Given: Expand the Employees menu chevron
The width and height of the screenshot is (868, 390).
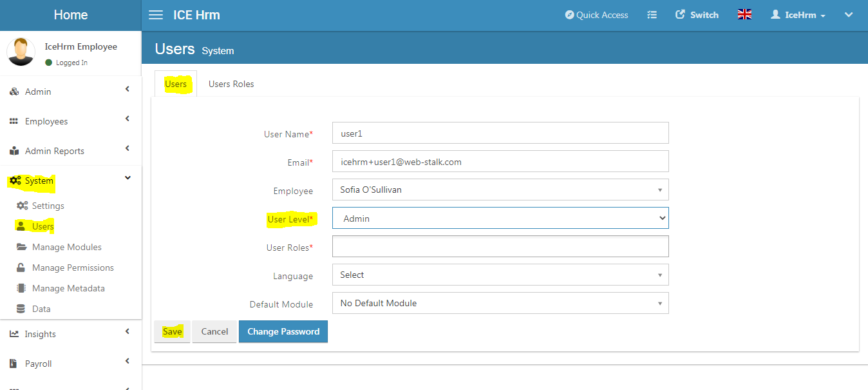Looking at the screenshot, I should (x=127, y=119).
